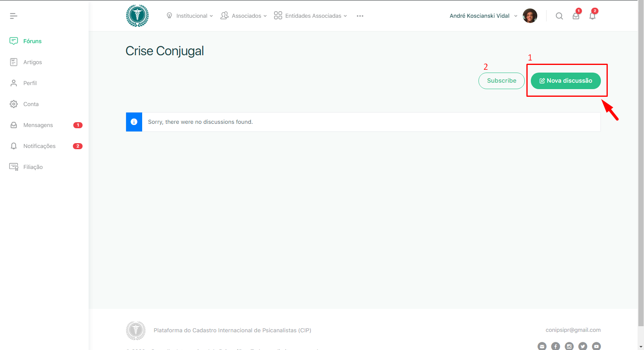Open the search magnifier icon
The width and height of the screenshot is (644, 350).
pos(559,16)
